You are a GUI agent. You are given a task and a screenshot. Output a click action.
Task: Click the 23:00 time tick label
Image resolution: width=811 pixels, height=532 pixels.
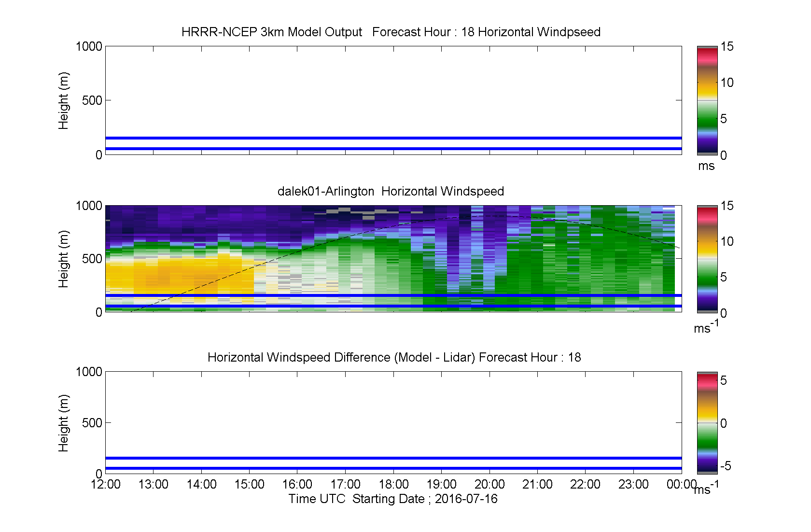tap(633, 484)
